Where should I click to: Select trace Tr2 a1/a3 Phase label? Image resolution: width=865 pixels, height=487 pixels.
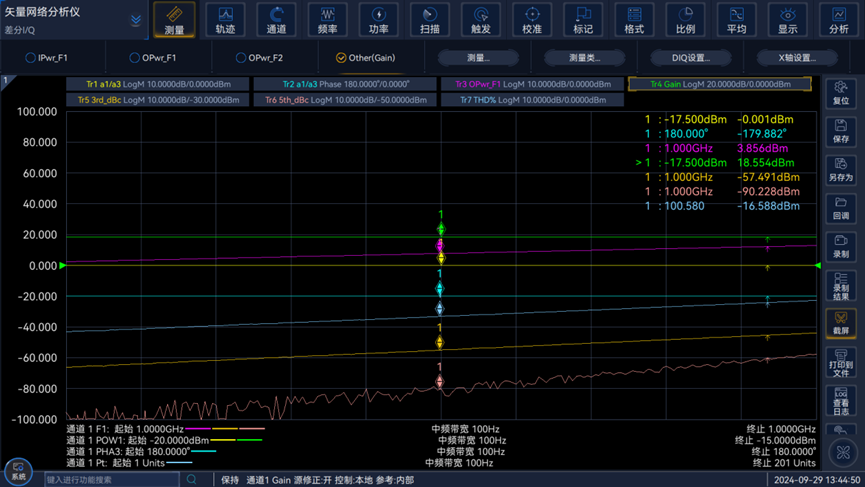(345, 84)
